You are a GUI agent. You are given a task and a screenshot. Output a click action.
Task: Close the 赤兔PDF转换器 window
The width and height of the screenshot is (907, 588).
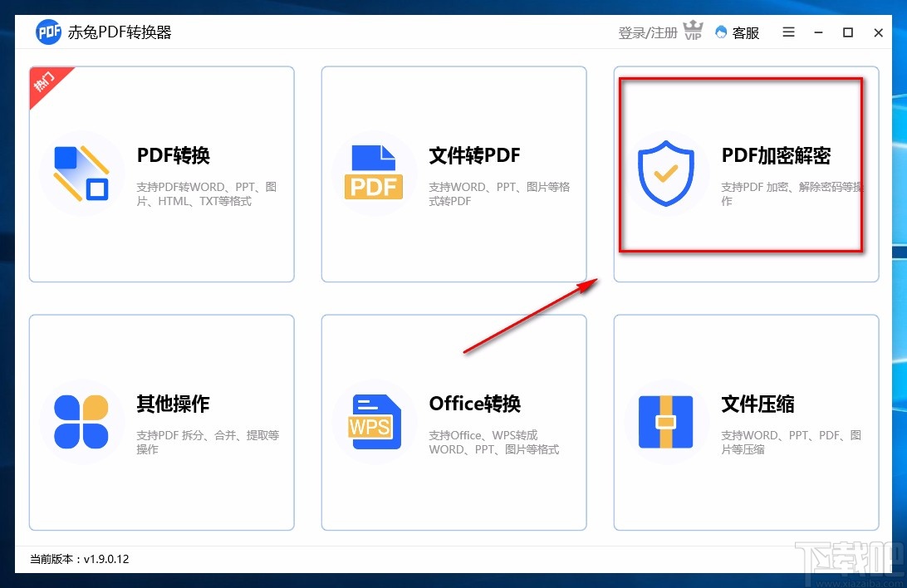[x=878, y=32]
